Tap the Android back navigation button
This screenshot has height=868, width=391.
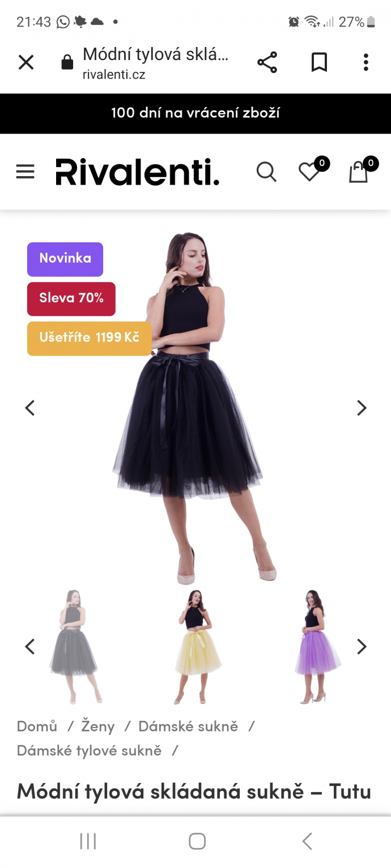click(x=307, y=841)
